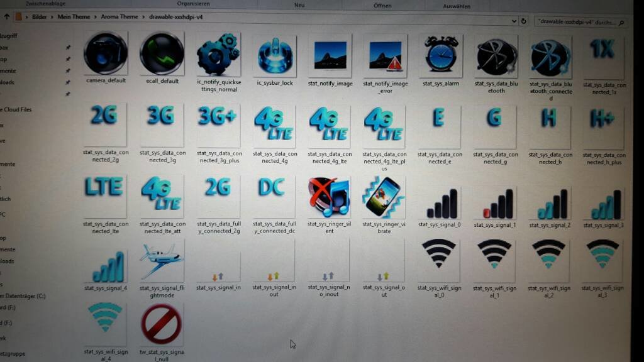
Task: Select the ecall_default phone icon file
Action: click(x=162, y=54)
